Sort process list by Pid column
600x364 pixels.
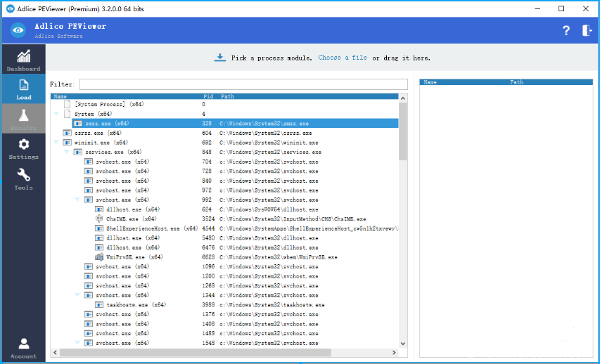click(x=208, y=96)
